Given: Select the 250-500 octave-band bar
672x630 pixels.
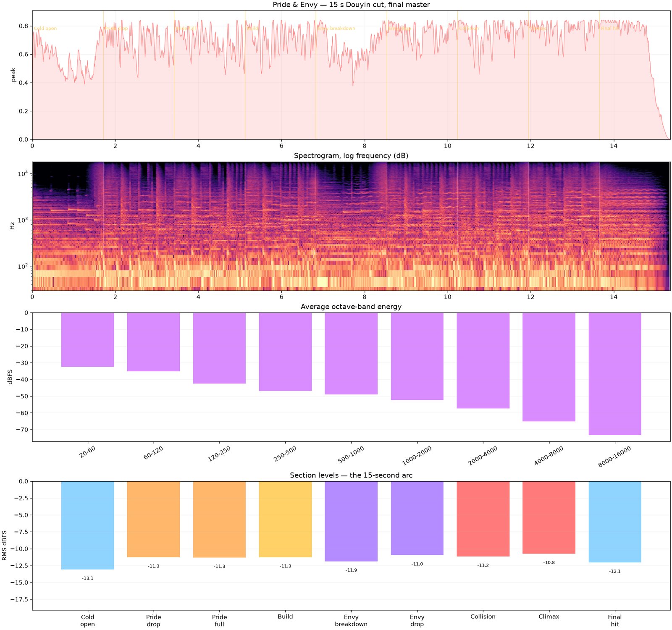Looking at the screenshot, I should 286,352.
